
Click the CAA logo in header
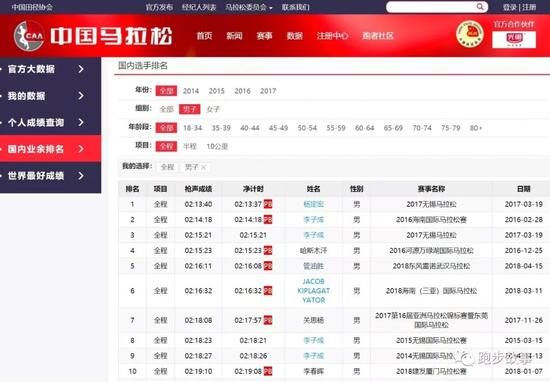click(x=29, y=35)
